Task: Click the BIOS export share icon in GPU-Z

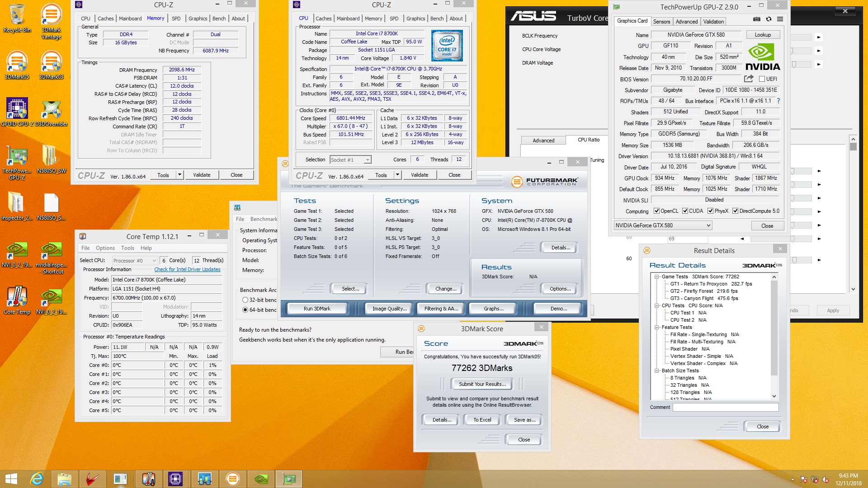Action: (749, 79)
